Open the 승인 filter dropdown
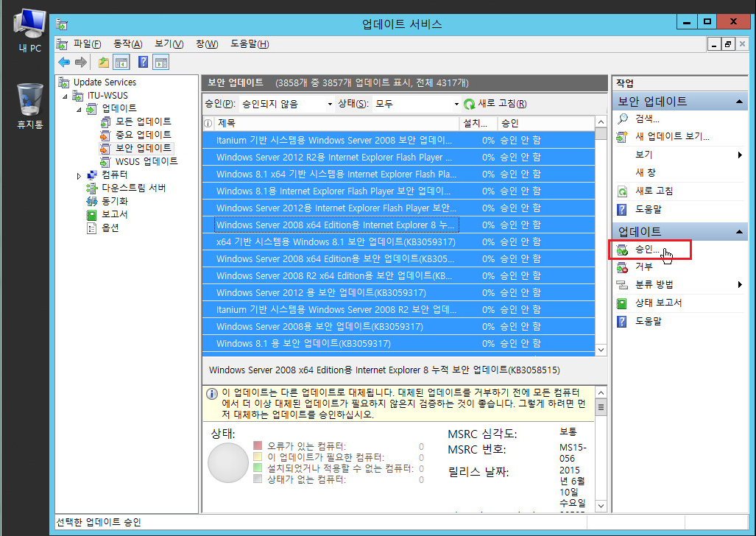The height and width of the screenshot is (536, 756). point(287,105)
